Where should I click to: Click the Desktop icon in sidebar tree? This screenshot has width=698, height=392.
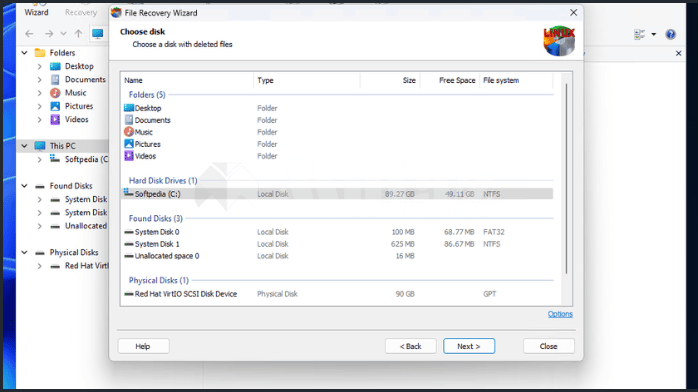[55, 66]
